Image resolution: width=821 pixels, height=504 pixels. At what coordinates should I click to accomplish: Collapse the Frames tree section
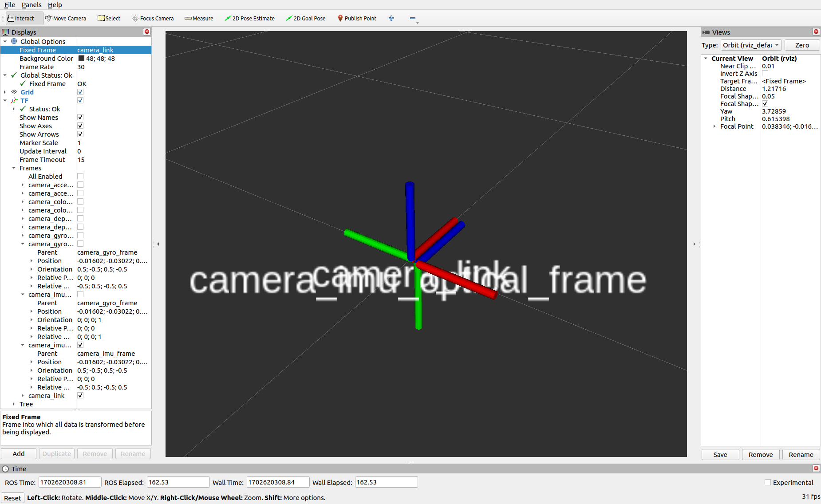[13, 168]
